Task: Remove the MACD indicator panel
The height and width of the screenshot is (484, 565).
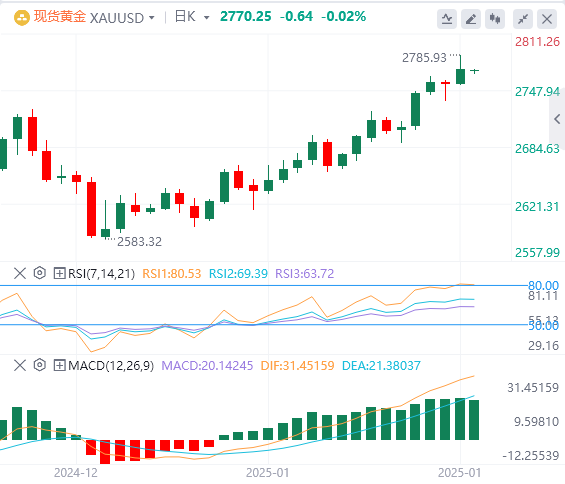Action: [20, 365]
